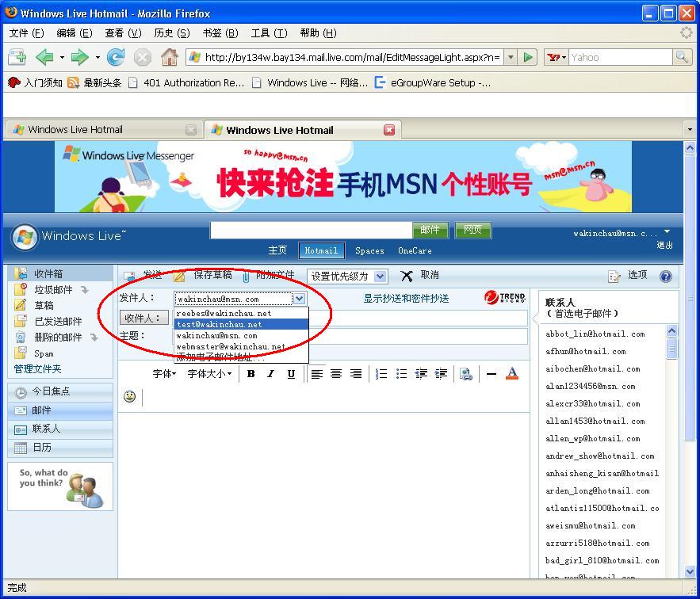
Task: Click the help question mark icon
Action: point(666,277)
